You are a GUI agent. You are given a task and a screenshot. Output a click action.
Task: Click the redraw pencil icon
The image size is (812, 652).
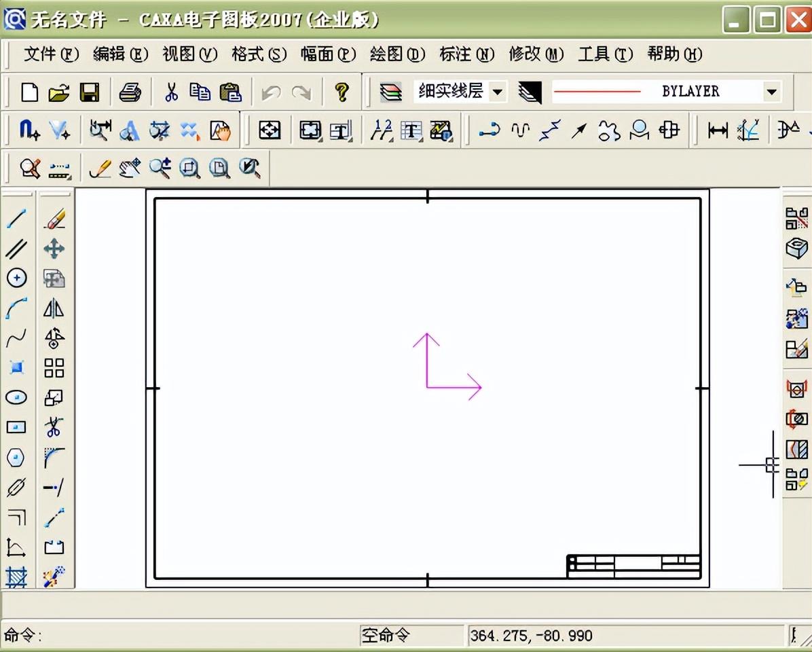click(x=100, y=168)
